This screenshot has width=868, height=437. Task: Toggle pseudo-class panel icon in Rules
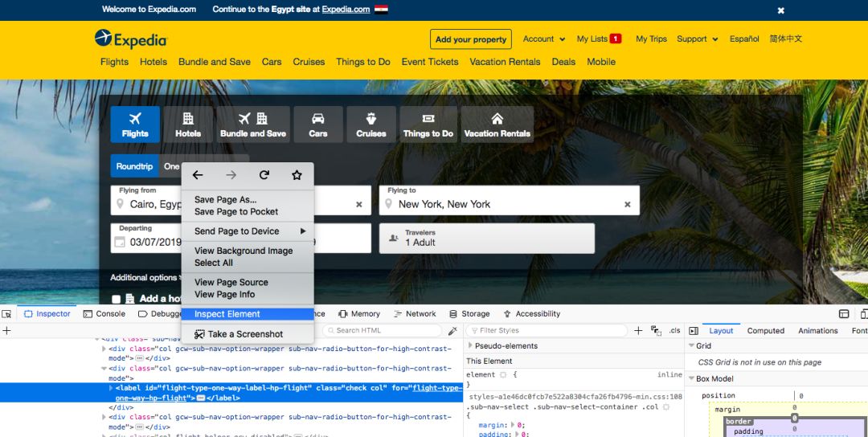pos(656,330)
